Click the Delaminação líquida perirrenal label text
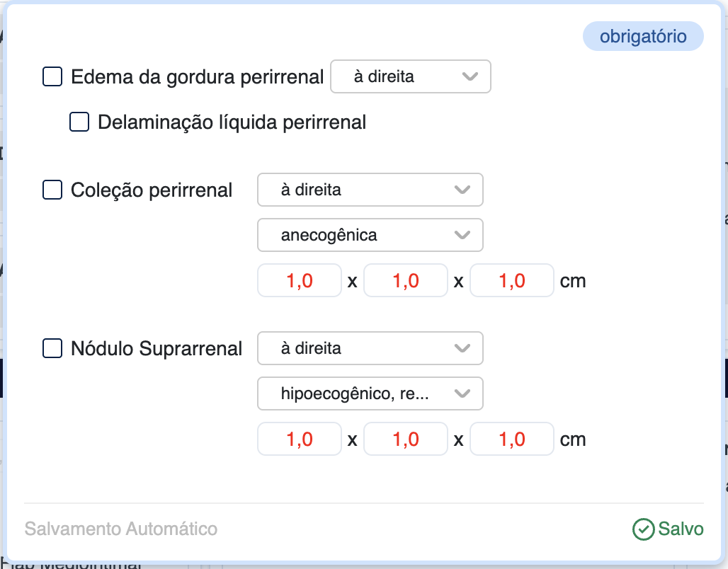Image resolution: width=728 pixels, height=569 pixels. (232, 122)
